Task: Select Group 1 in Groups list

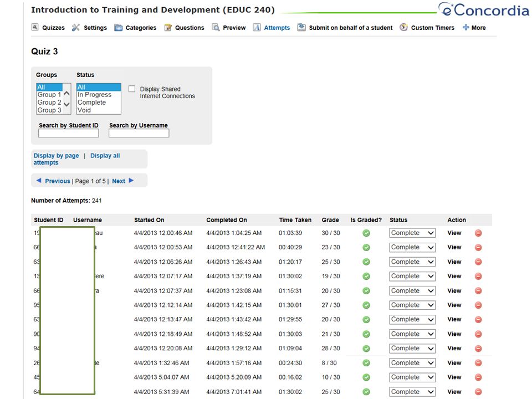Action: click(49, 95)
